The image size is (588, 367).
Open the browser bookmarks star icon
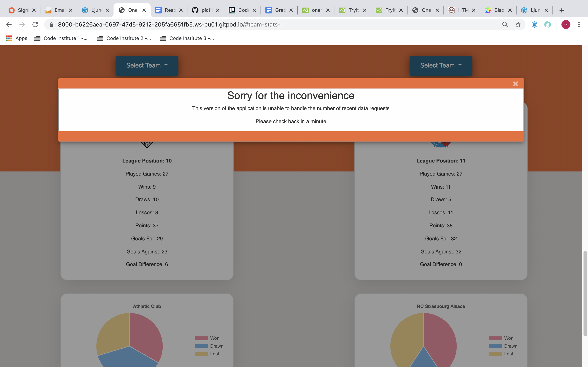(x=518, y=24)
